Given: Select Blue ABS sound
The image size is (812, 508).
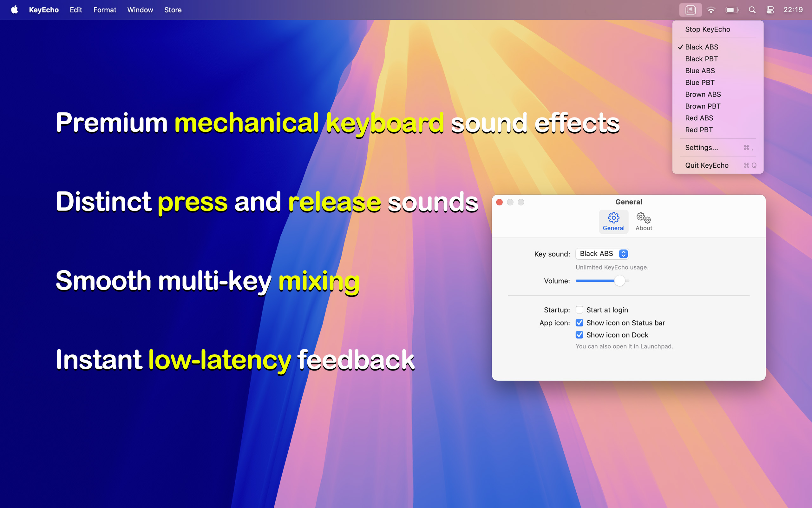Looking at the screenshot, I should (718, 70).
